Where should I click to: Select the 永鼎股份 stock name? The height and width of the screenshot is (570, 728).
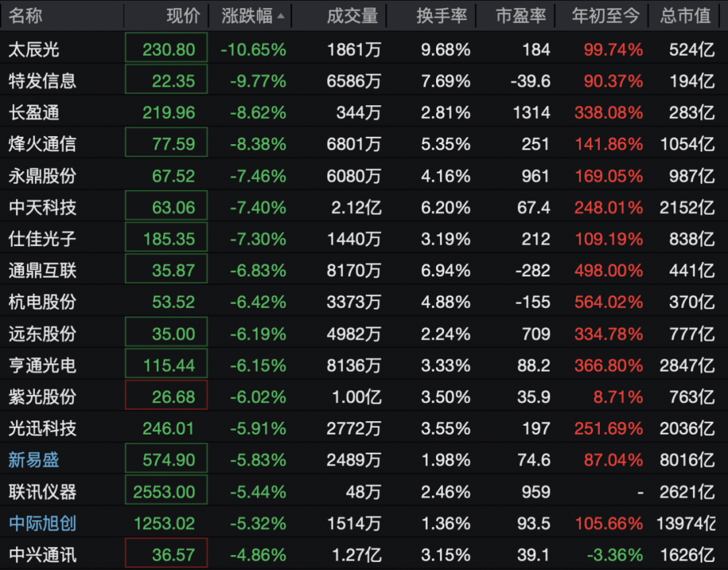[42, 176]
